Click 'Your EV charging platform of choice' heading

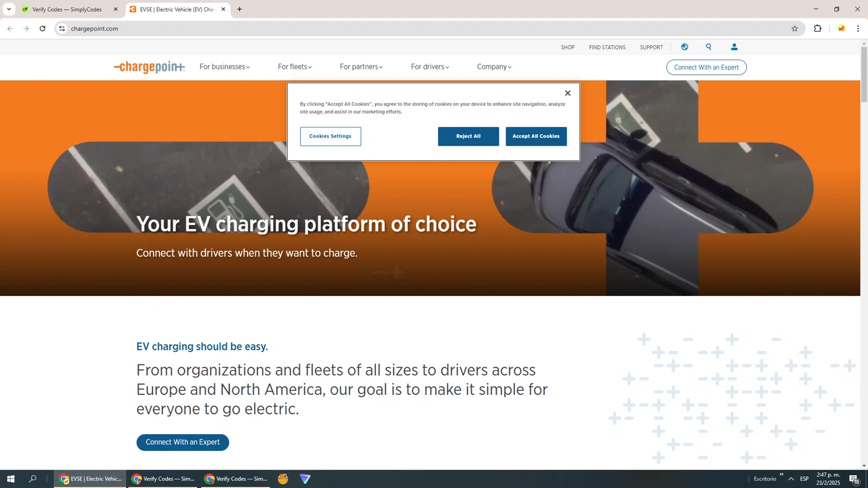coord(306,224)
